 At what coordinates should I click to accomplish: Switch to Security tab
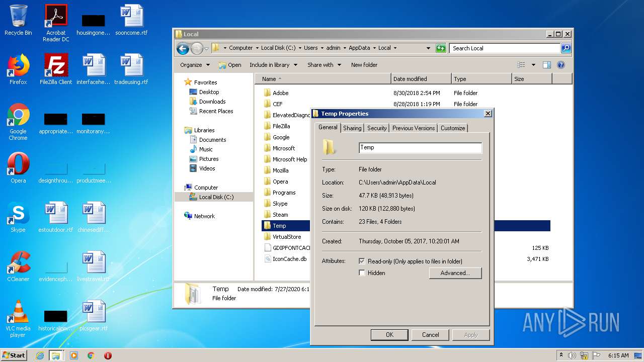click(x=377, y=128)
